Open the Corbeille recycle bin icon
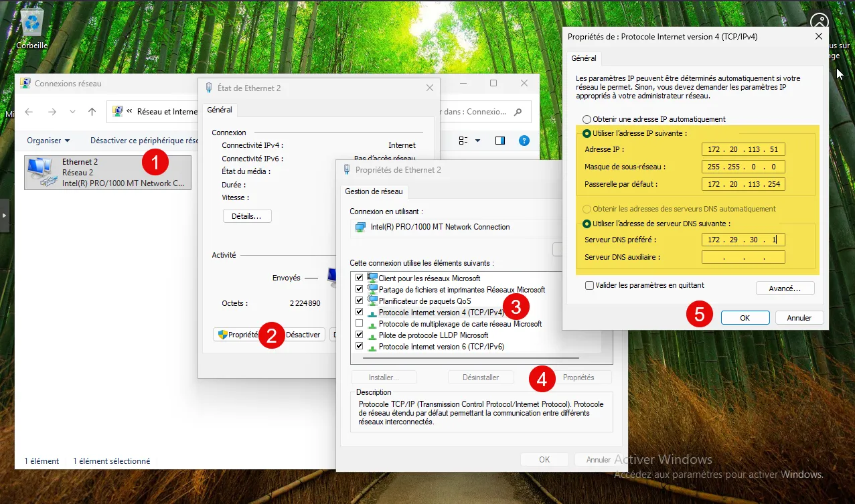 click(x=31, y=24)
